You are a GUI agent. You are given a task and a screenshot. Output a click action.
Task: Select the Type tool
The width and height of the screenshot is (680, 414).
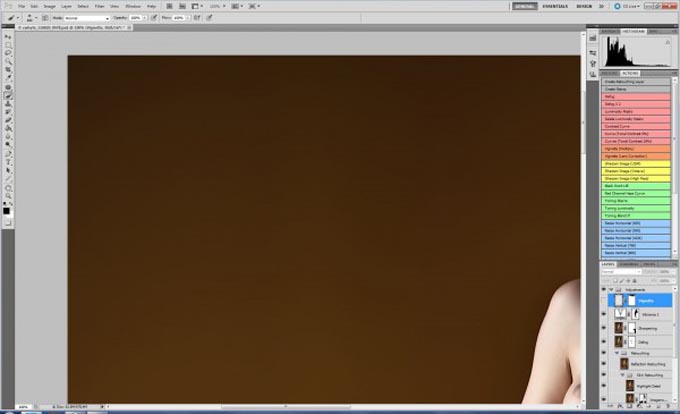(8, 163)
